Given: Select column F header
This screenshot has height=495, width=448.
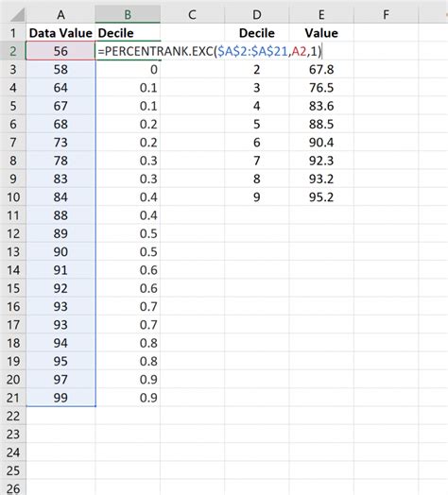Looking at the screenshot, I should coord(386,15).
